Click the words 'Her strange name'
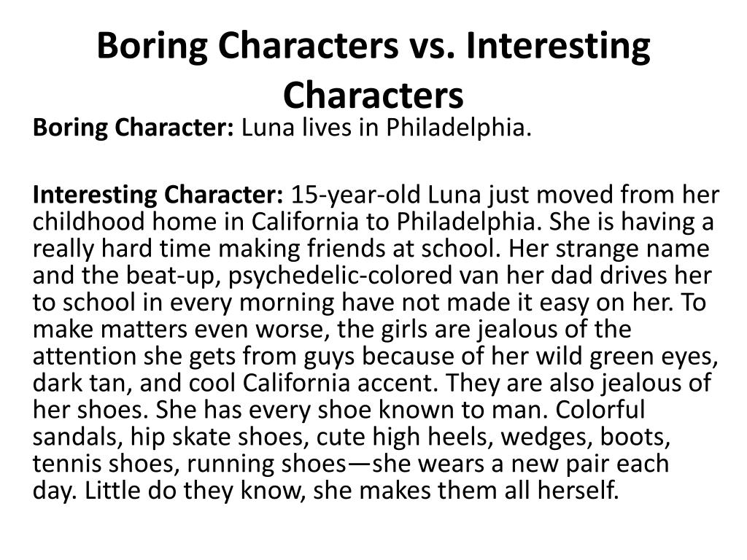Image resolution: width=747 pixels, height=560 pixels. point(609,249)
